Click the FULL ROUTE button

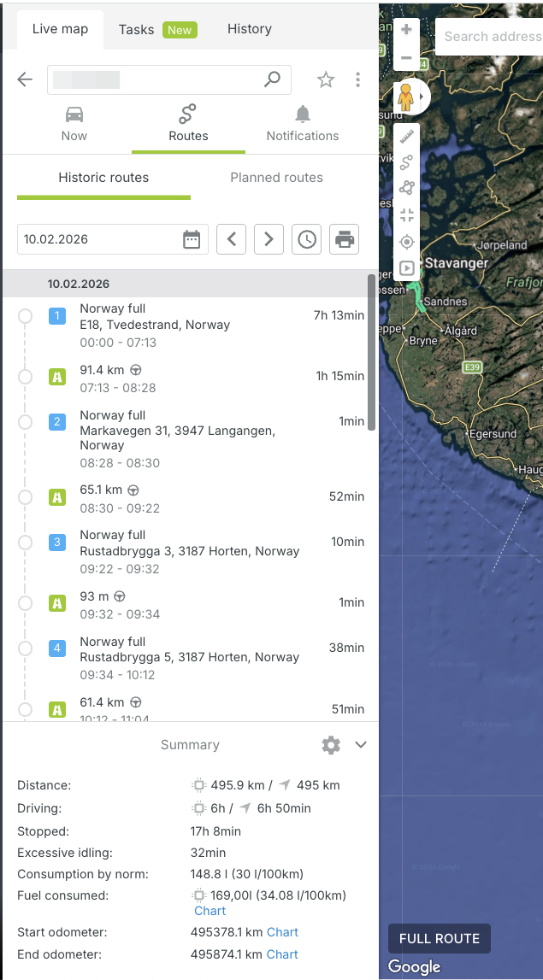tap(440, 938)
